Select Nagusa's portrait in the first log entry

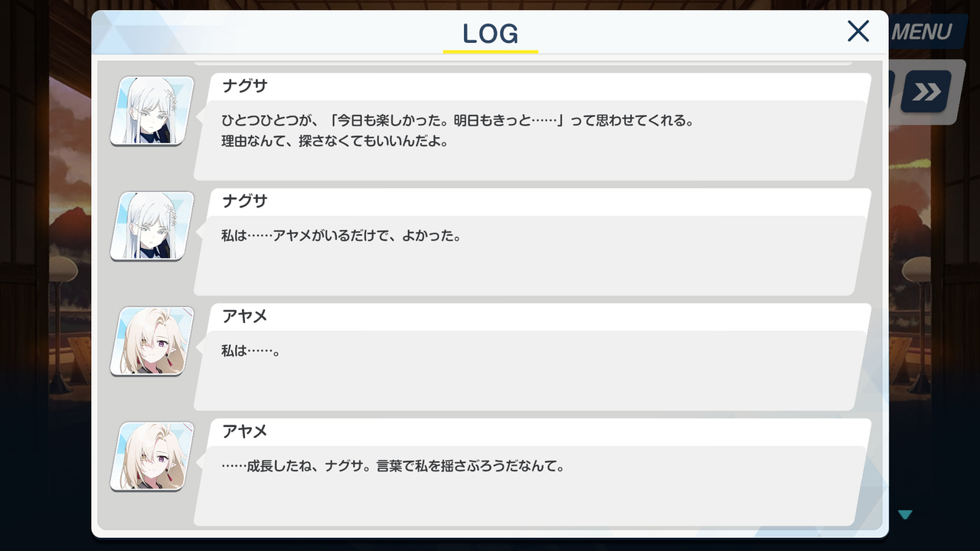pyautogui.click(x=152, y=111)
